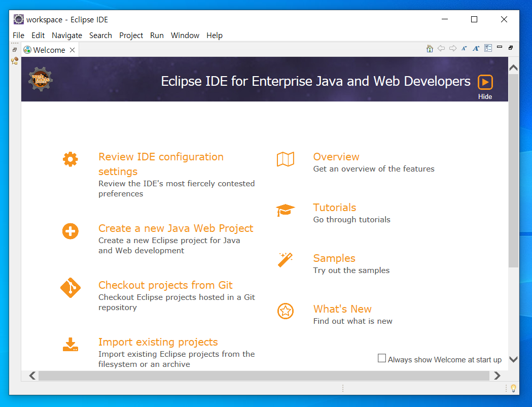The height and width of the screenshot is (407, 532).
Task: Open the What's New link
Action: pos(342,309)
